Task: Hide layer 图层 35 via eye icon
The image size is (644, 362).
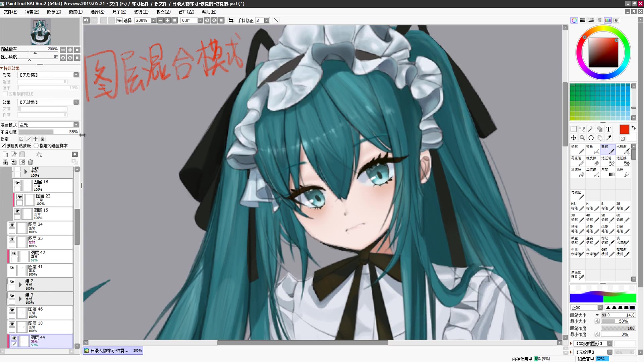Action: [12, 239]
